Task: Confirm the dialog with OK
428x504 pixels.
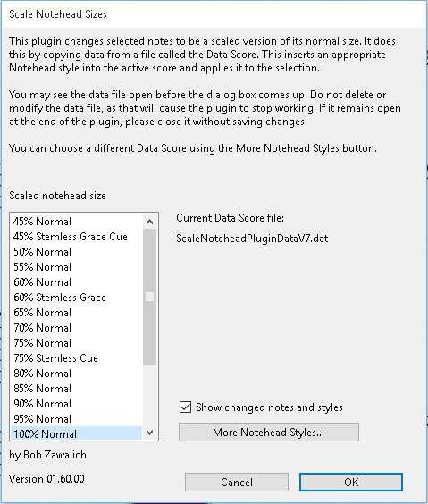Action: 351,482
